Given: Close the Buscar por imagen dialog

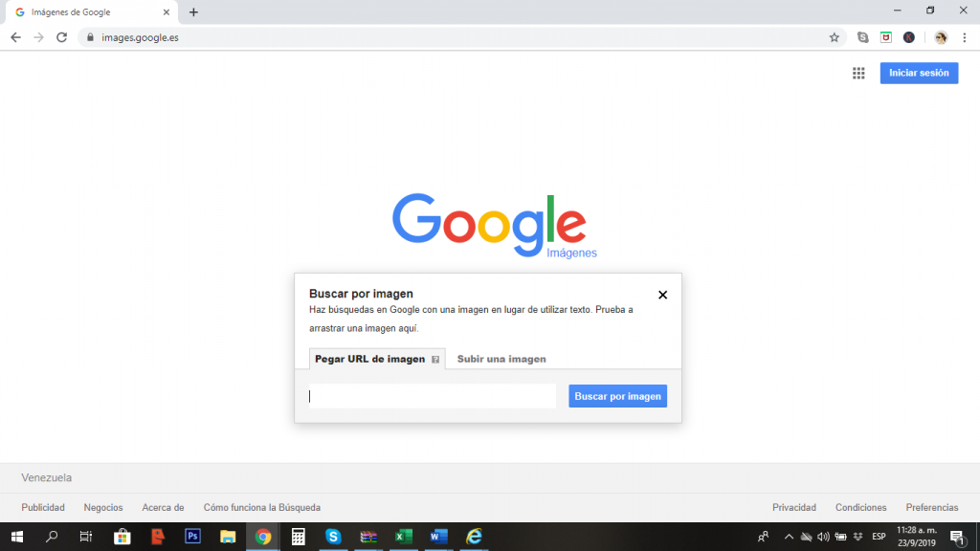Looking at the screenshot, I should point(662,295).
